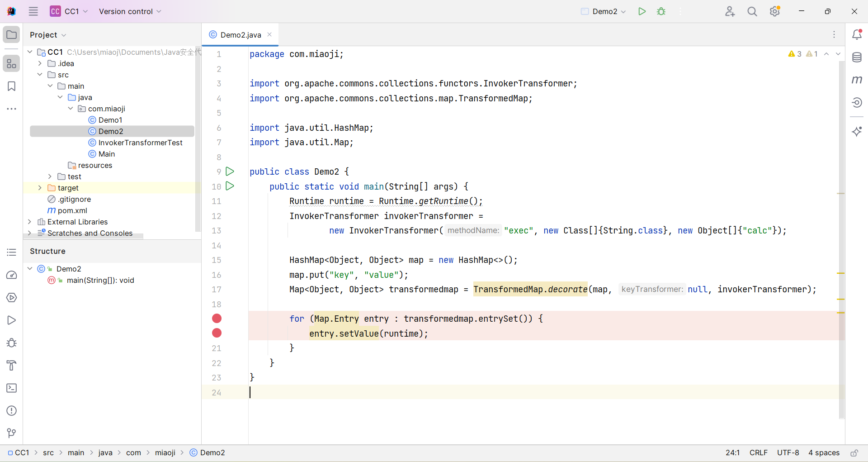Expand the External Libraries node
This screenshot has height=462, width=868.
[29, 222]
